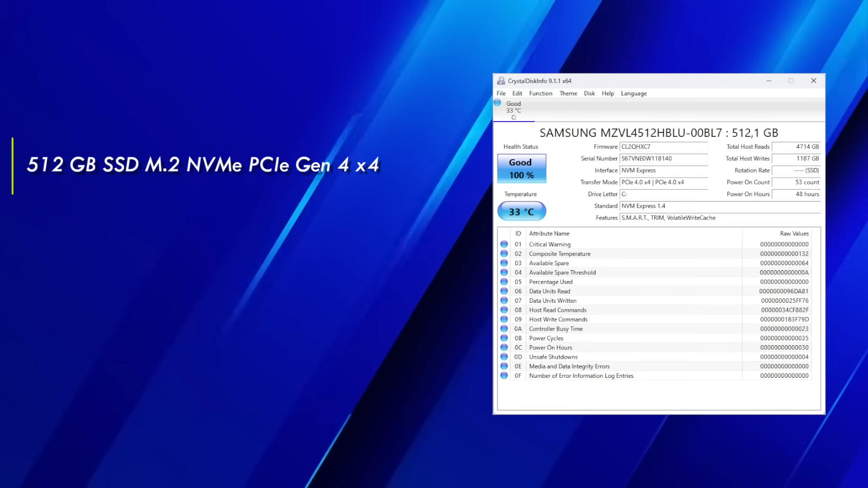Click the Raw Values column header
The width and height of the screenshot is (868, 488).
tap(793, 234)
